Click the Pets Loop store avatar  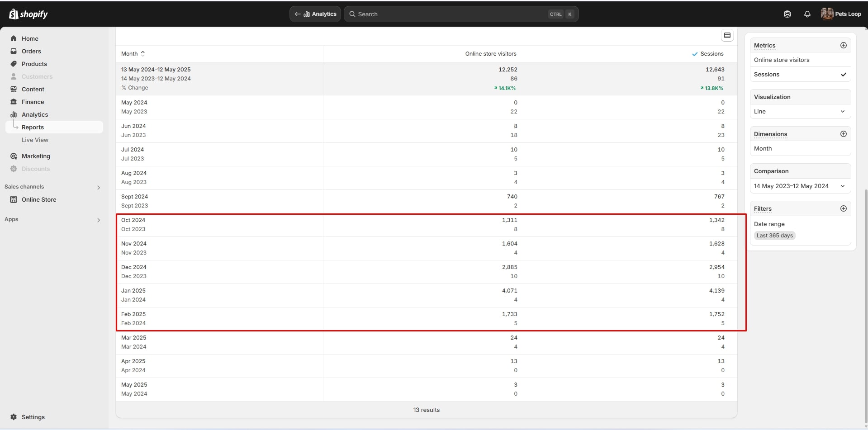point(827,14)
